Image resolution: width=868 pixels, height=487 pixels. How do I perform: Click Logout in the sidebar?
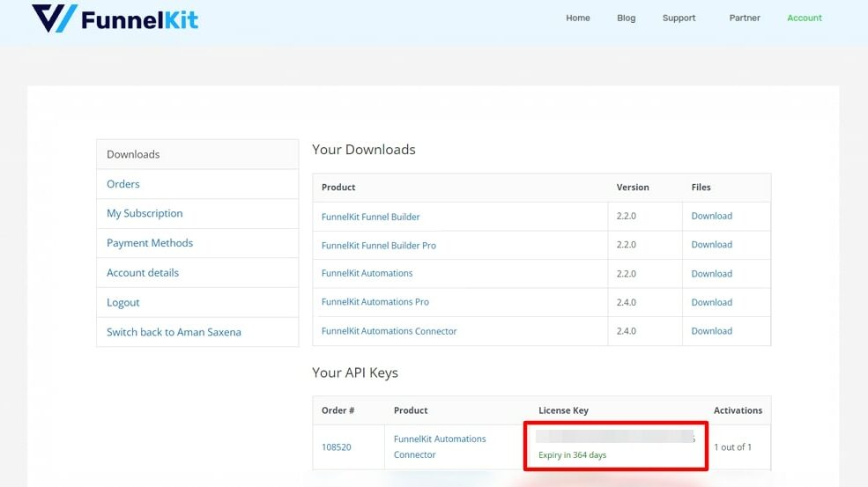(x=197, y=303)
